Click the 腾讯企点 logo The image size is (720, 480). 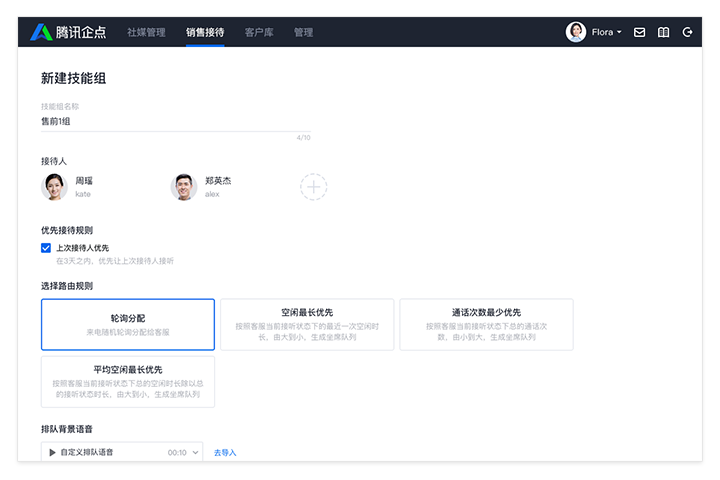pyautogui.click(x=68, y=32)
